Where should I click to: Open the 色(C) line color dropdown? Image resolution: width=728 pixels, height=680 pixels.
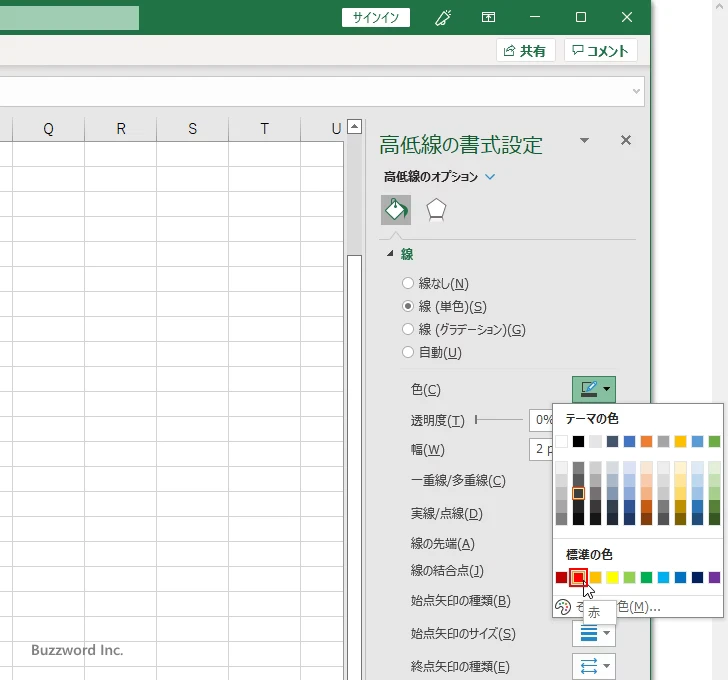click(594, 389)
